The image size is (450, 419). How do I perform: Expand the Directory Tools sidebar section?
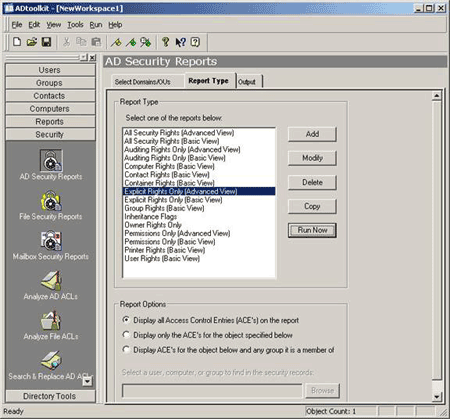coord(50,396)
